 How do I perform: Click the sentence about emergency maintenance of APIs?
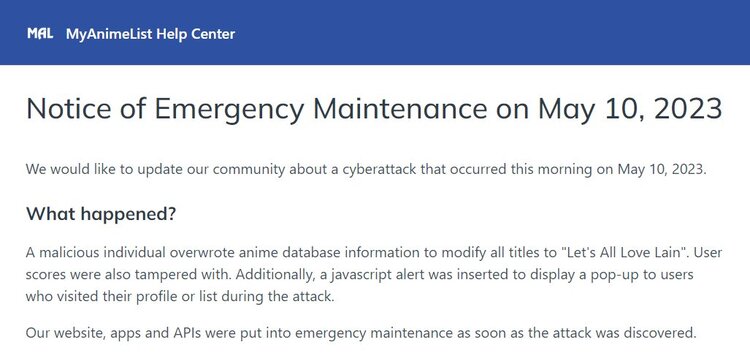pos(361,333)
